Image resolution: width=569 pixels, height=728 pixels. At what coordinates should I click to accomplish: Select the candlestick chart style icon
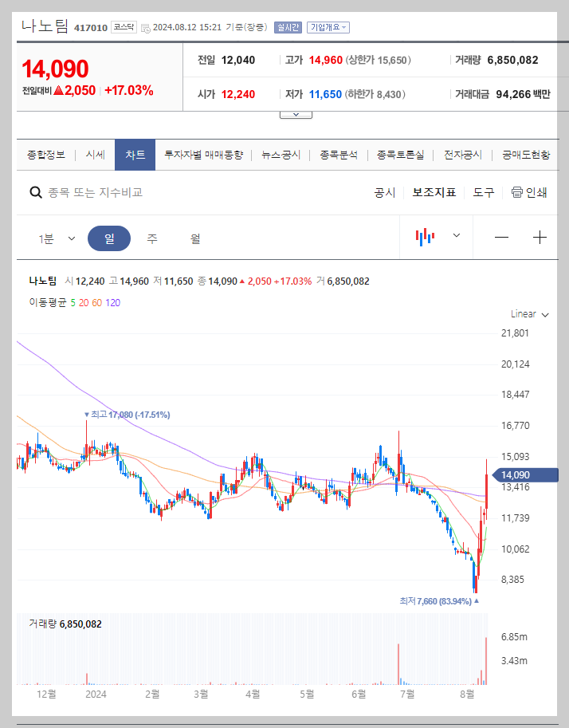click(426, 237)
